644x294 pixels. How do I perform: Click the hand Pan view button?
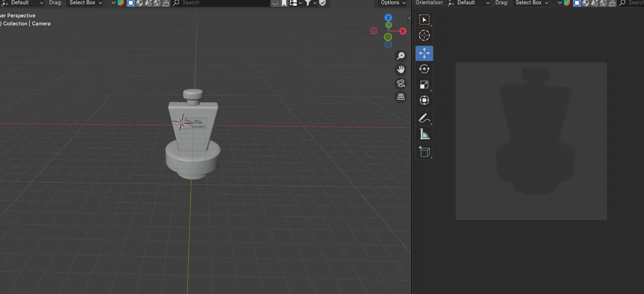click(x=401, y=69)
